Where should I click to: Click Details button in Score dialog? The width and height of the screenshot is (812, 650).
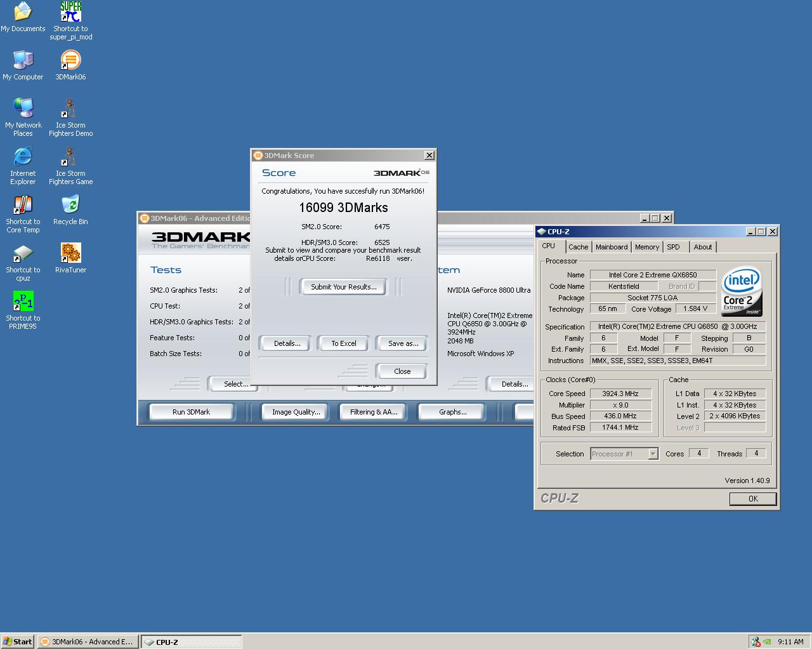point(287,343)
